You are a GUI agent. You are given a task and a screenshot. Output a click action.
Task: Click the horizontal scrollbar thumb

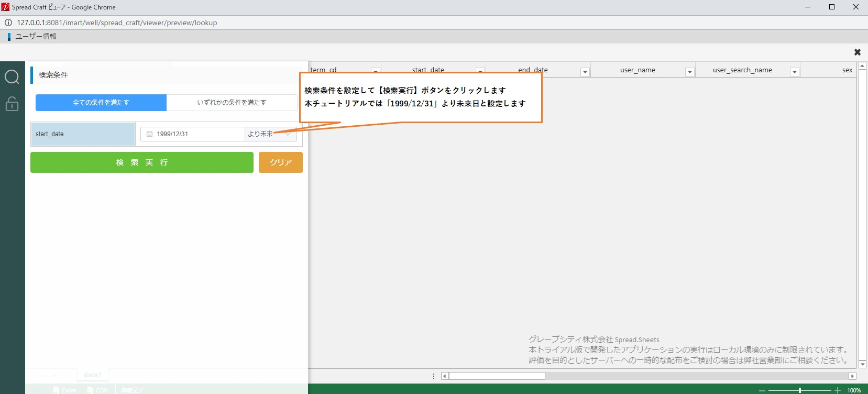pos(497,376)
